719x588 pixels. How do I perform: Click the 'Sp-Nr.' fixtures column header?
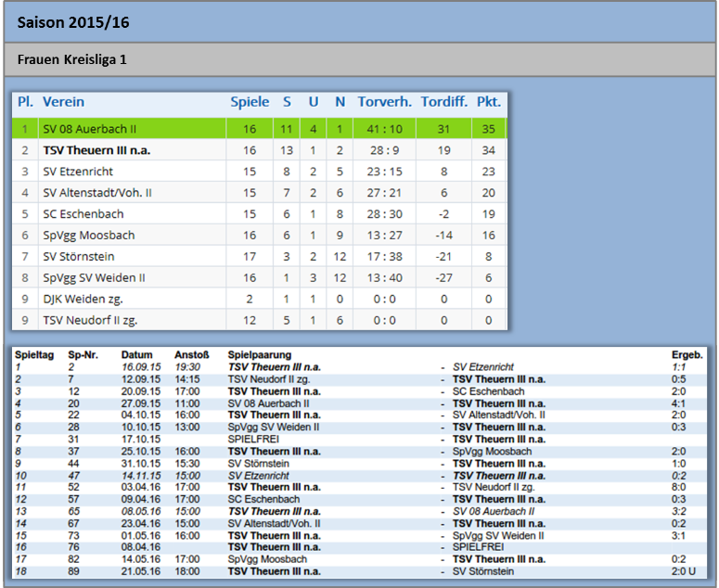(x=83, y=354)
